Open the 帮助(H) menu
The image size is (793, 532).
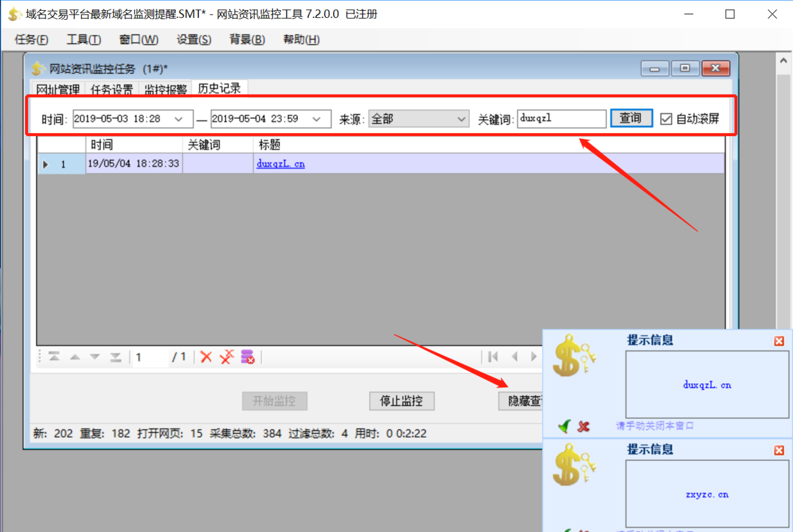(301, 40)
